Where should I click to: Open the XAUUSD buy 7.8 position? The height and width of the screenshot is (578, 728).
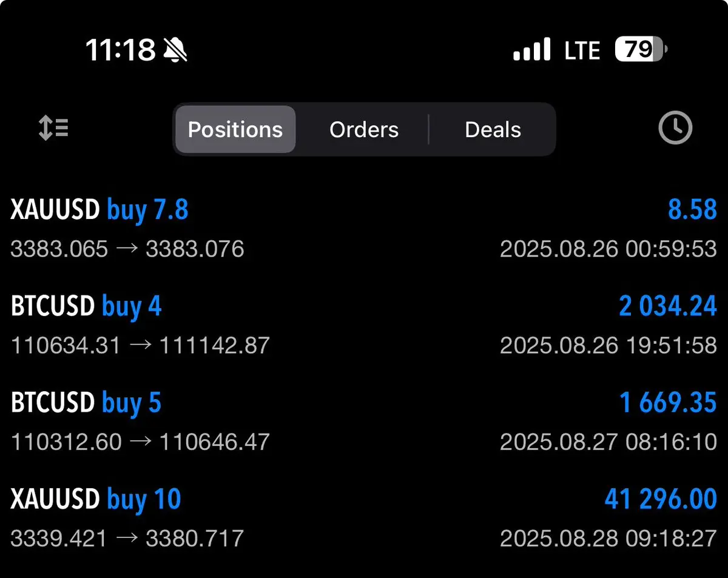click(x=364, y=229)
